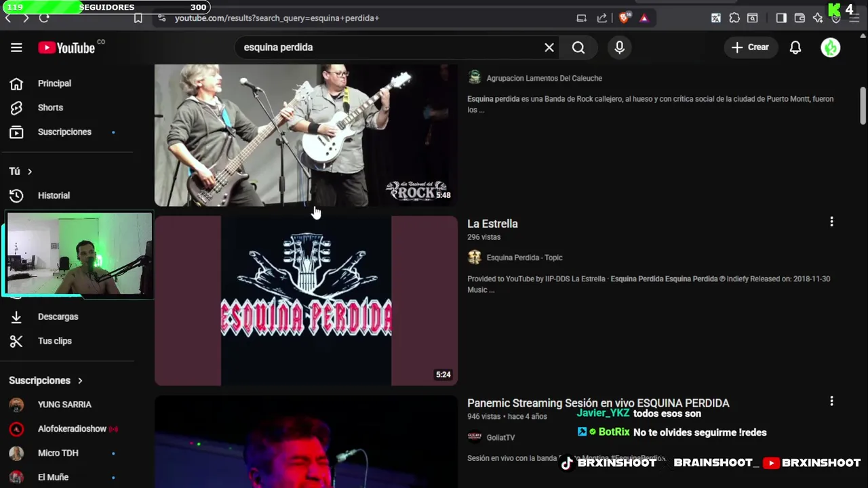Click the browser back arrow
The image size is (868, 488).
(x=8, y=18)
